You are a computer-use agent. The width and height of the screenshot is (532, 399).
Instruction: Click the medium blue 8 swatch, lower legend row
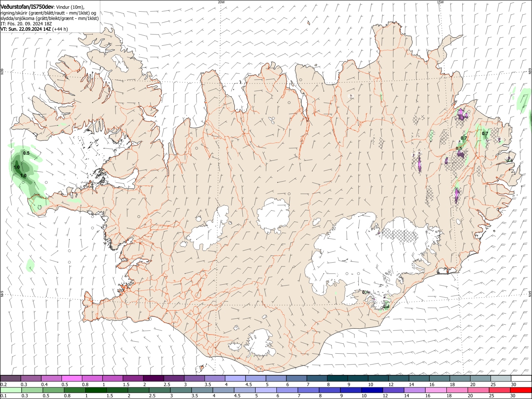330,390
